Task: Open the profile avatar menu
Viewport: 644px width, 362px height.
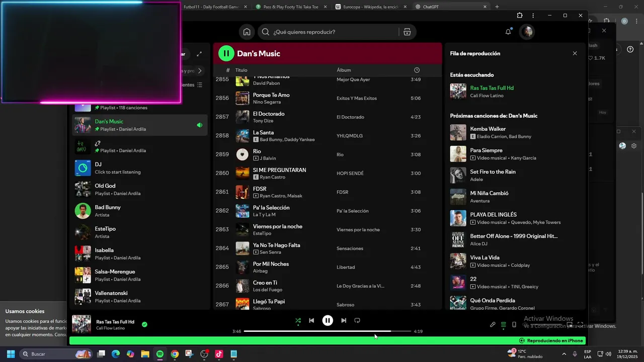Action: tap(527, 32)
